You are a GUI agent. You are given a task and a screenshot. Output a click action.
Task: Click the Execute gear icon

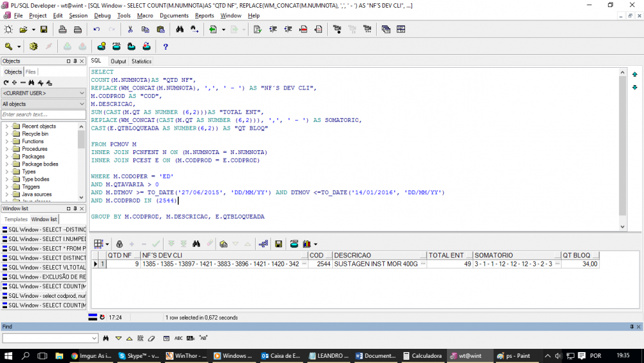(33, 46)
